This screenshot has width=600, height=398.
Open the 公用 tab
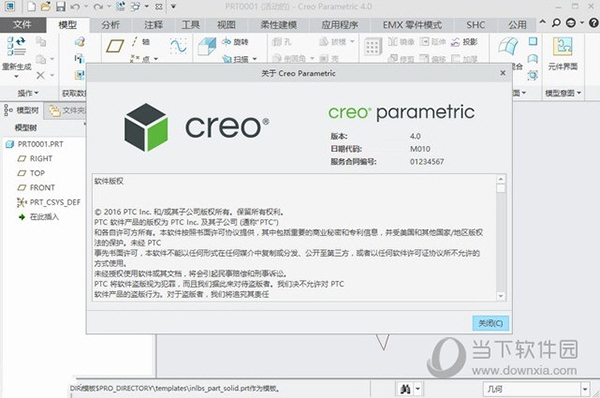point(517,25)
